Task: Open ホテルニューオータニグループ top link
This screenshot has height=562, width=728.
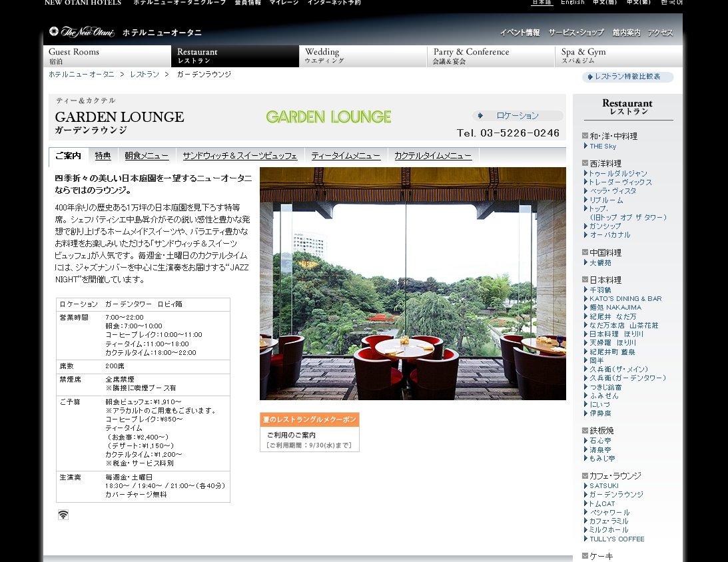Action: (180, 2)
